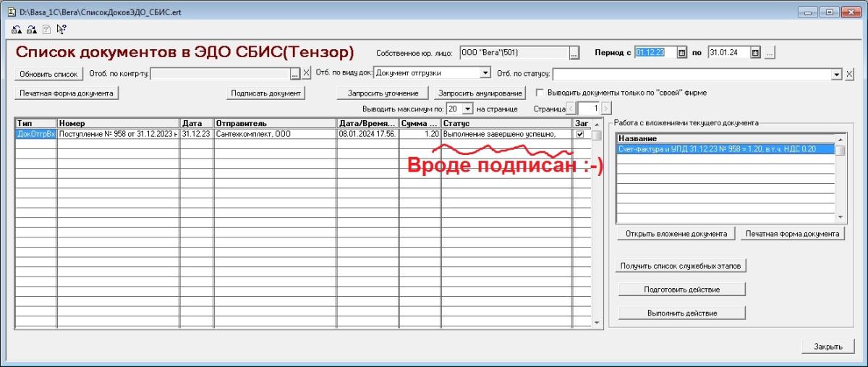Click the help cursor icon with question mark
Screen dimensions: 868x367
(x=61, y=30)
